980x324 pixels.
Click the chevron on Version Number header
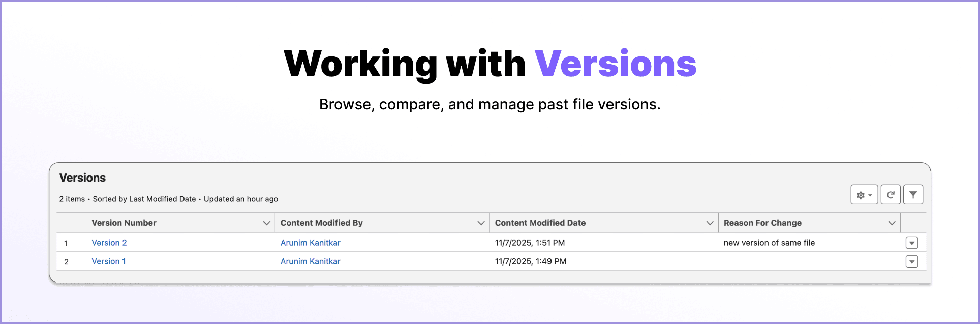[266, 223]
